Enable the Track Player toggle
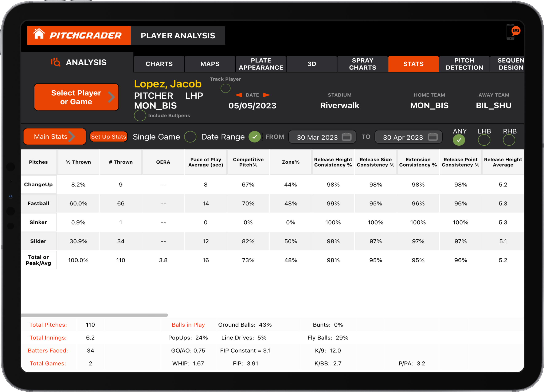Viewport: 544px width, 392px height. click(225, 88)
